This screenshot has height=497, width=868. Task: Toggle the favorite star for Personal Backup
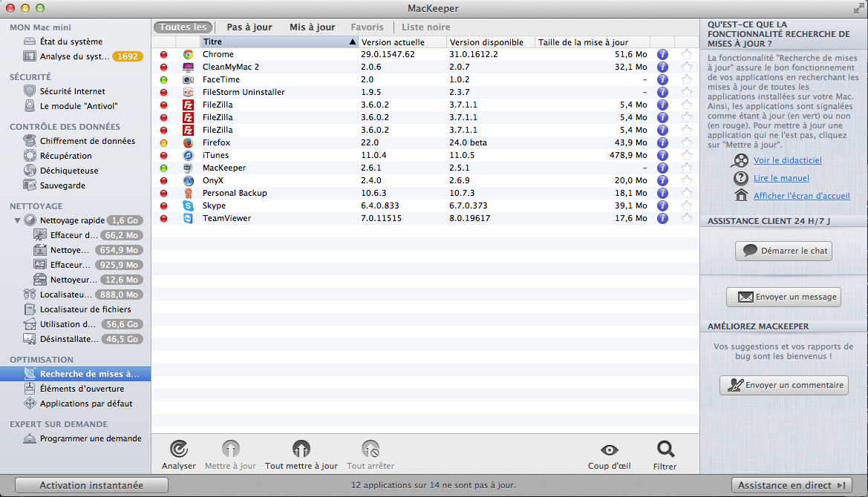[686, 193]
